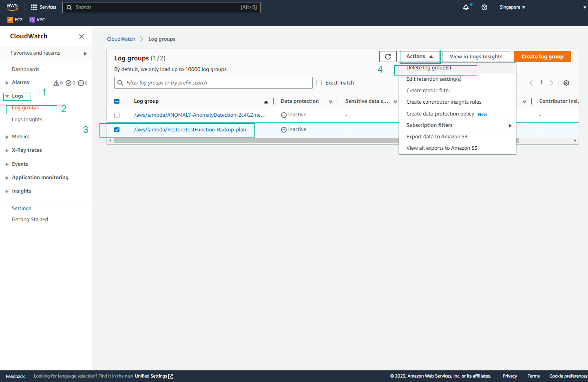Click the refresh log groups button
This screenshot has height=382, width=588.
388,57
